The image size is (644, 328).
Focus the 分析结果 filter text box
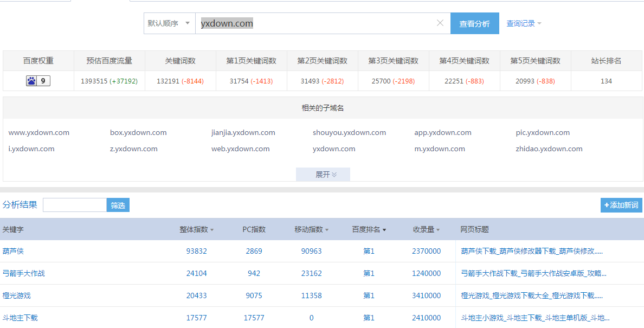tap(75, 205)
